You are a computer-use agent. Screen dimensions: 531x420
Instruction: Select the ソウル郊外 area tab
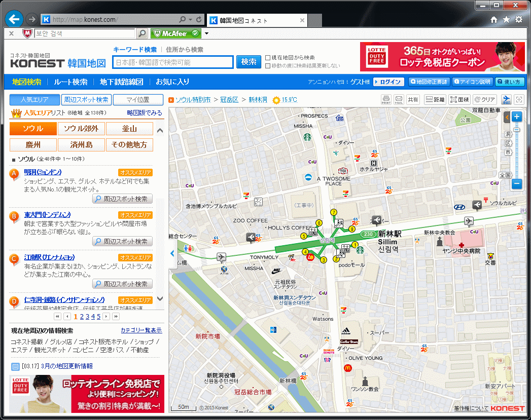click(x=81, y=129)
